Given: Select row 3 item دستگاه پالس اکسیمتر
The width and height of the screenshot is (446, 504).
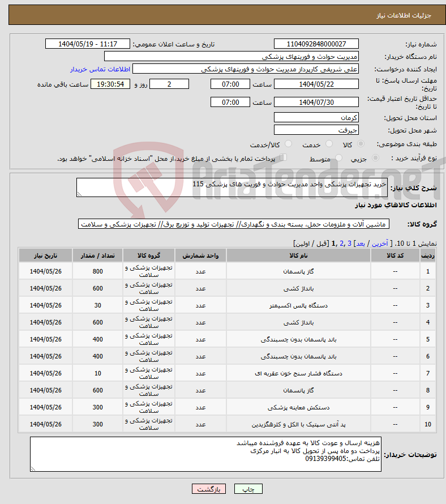Looking at the screenshot, I should coord(298,306).
